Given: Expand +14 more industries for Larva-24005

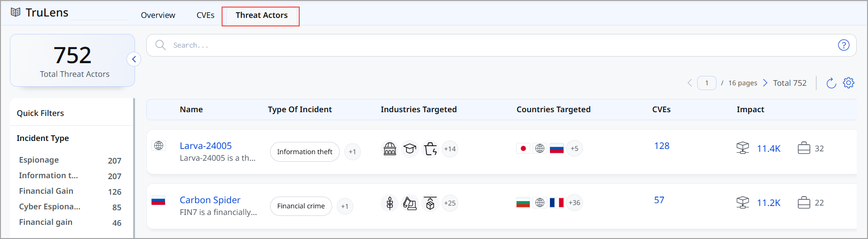Looking at the screenshot, I should tap(450, 149).
